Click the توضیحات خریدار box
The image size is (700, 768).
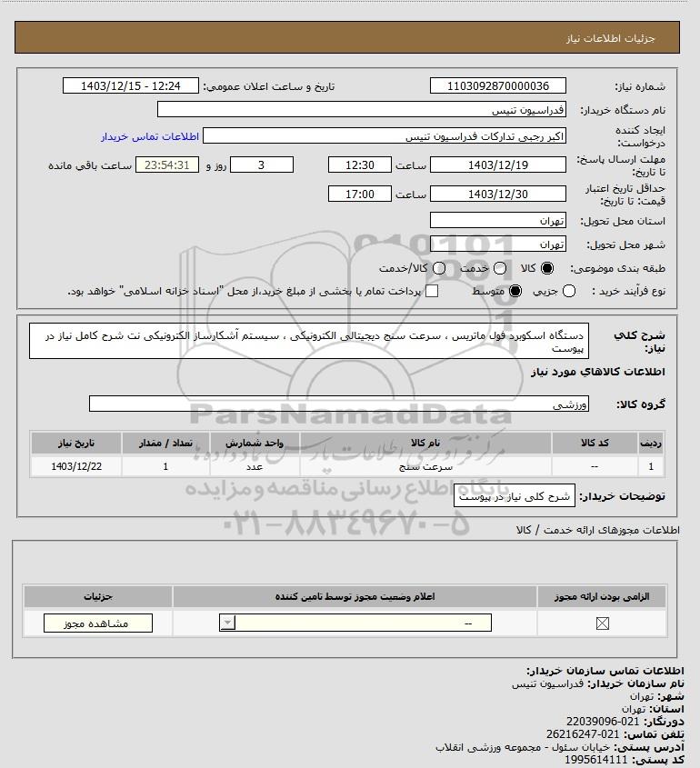pyautogui.click(x=515, y=495)
